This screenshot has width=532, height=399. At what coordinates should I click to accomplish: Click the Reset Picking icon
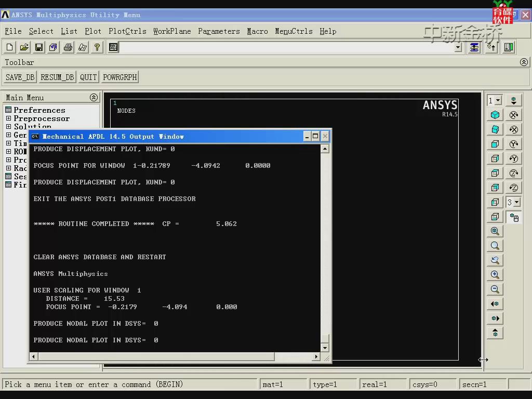pos(491,47)
